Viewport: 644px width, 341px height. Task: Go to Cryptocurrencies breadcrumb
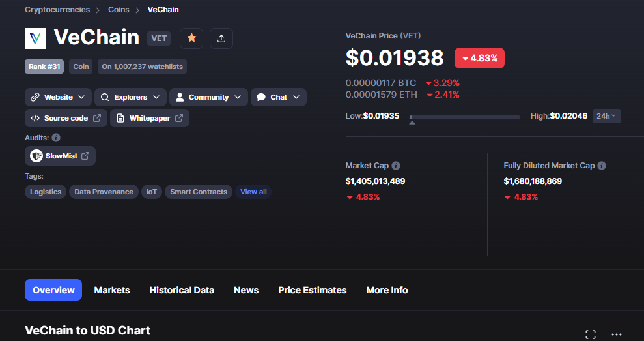click(57, 10)
